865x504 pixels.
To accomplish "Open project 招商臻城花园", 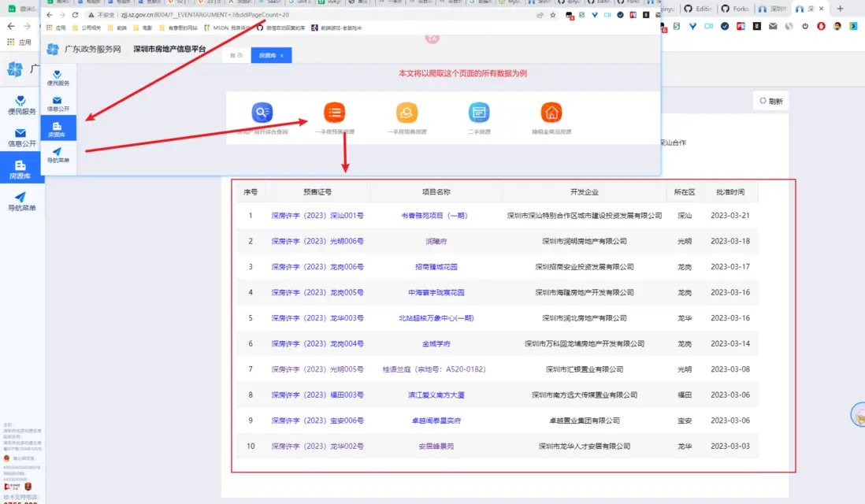I will [436, 267].
